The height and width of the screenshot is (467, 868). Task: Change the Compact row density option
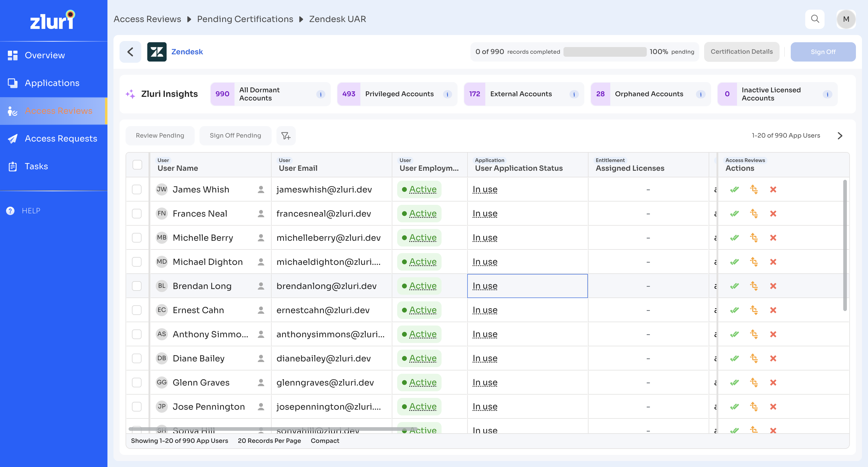click(x=325, y=441)
